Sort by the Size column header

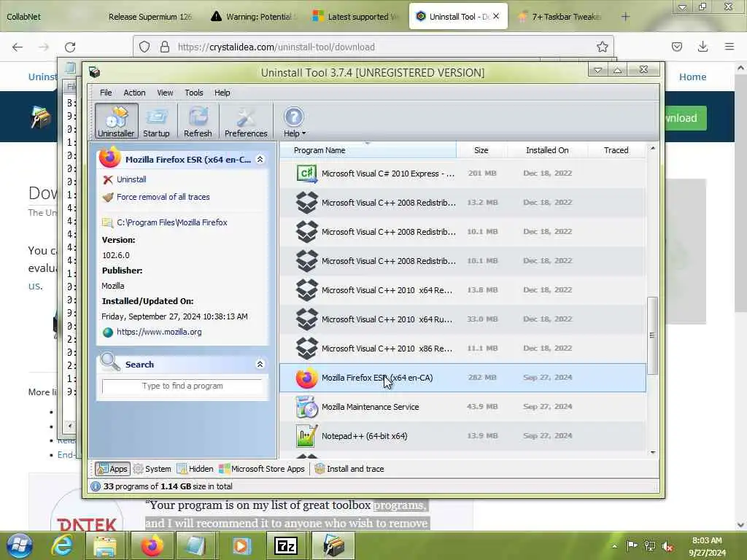(481, 150)
